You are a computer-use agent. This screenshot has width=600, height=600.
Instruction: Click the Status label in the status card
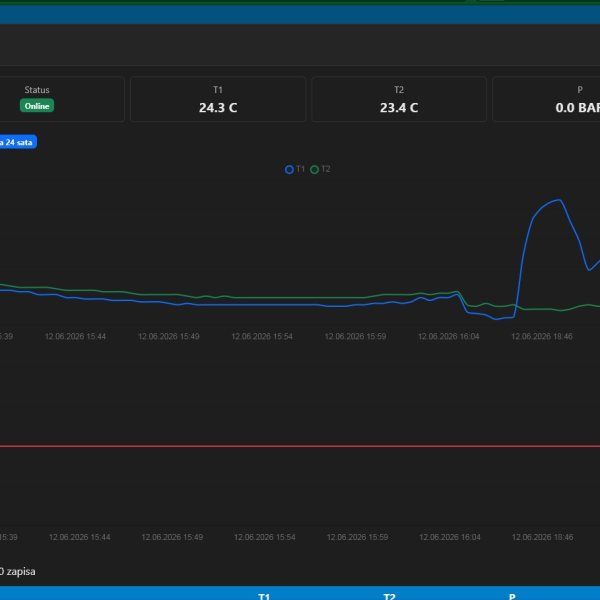(x=37, y=90)
